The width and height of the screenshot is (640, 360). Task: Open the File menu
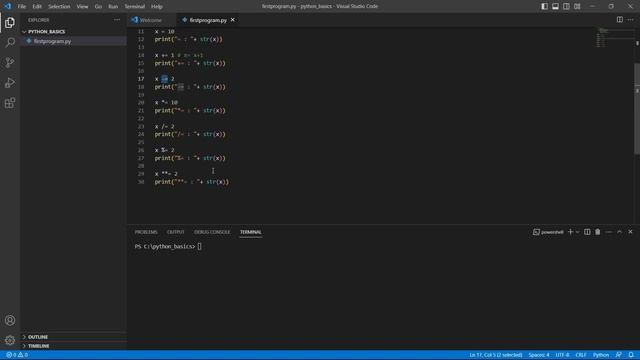coord(22,6)
